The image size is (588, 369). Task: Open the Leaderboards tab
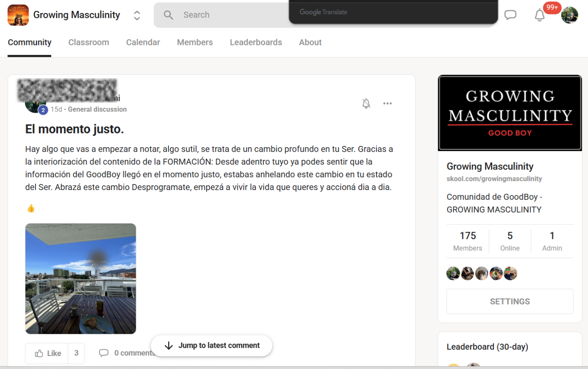(x=256, y=42)
